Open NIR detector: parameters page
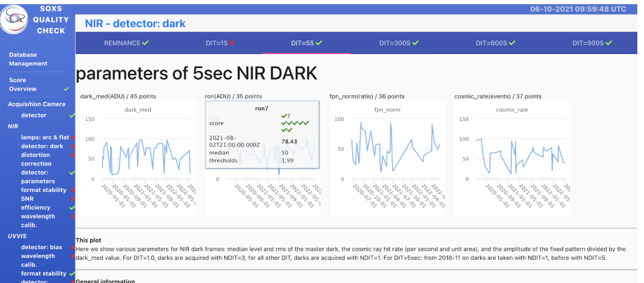The image size is (644, 283). (x=38, y=177)
